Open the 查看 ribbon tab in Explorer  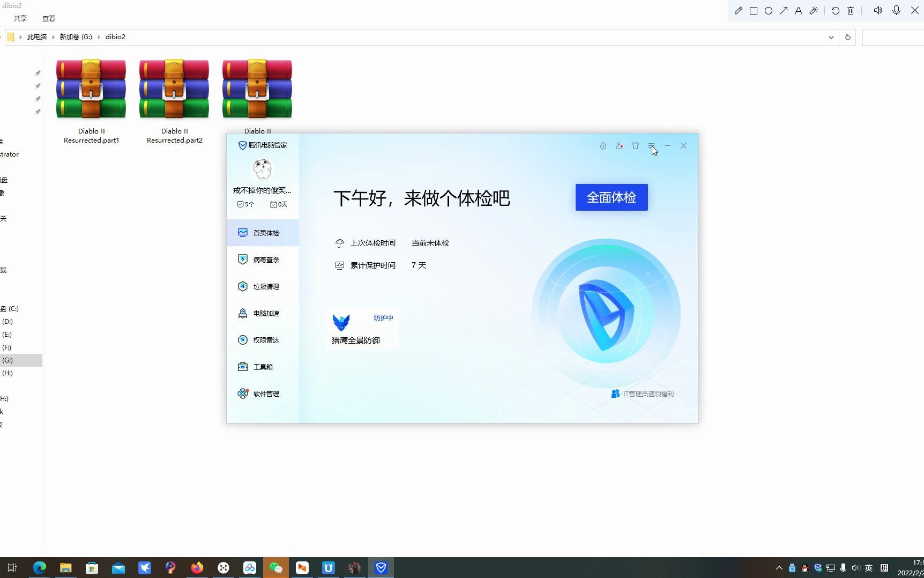[x=49, y=18]
